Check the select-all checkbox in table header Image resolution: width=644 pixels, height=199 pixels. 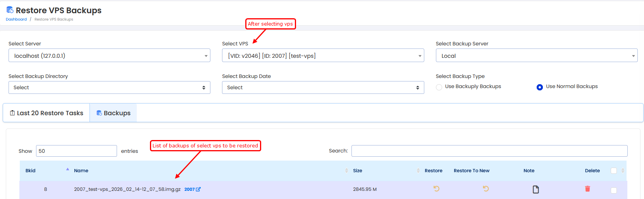(x=613, y=171)
